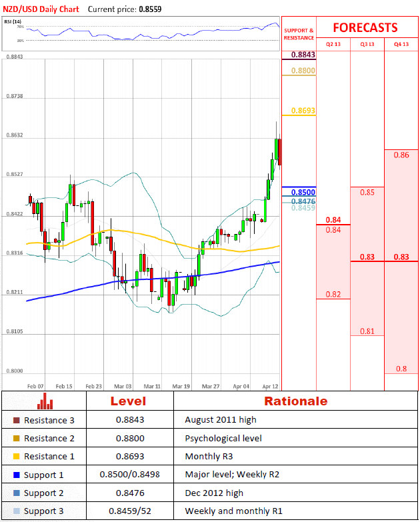The height and width of the screenshot is (522, 420).
Task: Click the 'Dec 2012 high' rationale
Action: pos(214,493)
